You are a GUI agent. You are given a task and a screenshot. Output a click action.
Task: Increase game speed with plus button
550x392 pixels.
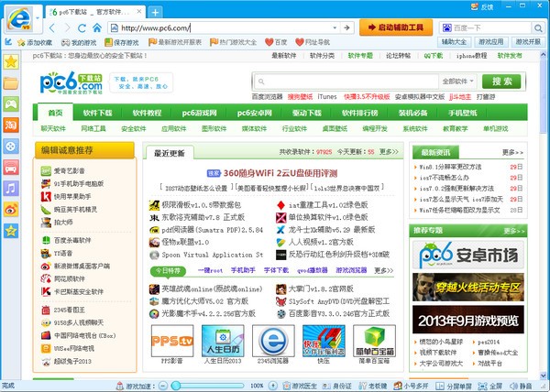272,386
